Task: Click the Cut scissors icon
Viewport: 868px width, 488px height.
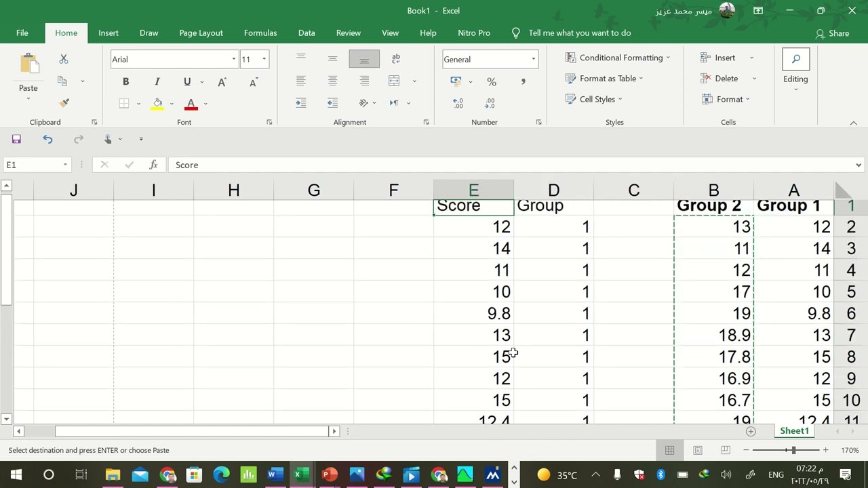Action: click(x=64, y=60)
